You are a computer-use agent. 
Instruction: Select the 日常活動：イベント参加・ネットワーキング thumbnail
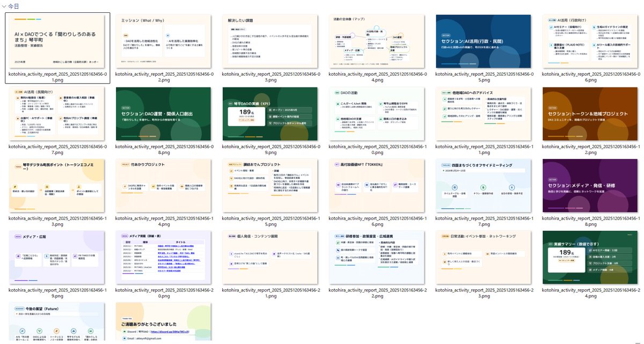click(484, 258)
